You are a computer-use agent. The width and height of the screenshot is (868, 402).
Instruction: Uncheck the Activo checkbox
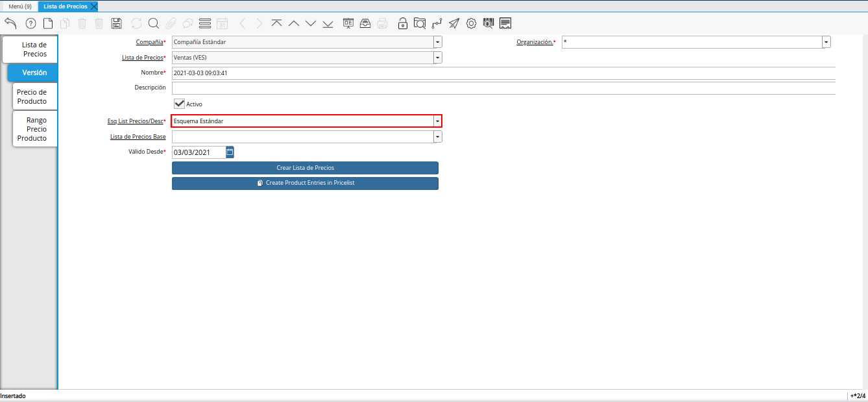click(x=180, y=104)
